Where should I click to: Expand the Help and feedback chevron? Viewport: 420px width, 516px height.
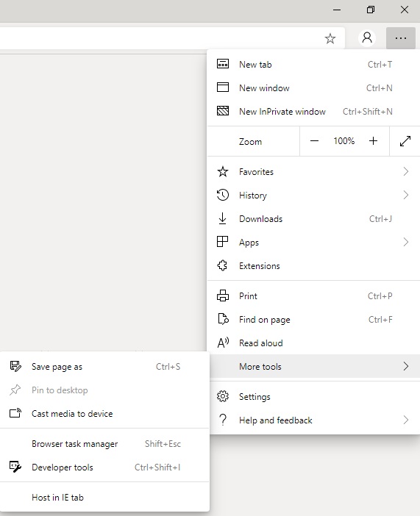tap(406, 420)
